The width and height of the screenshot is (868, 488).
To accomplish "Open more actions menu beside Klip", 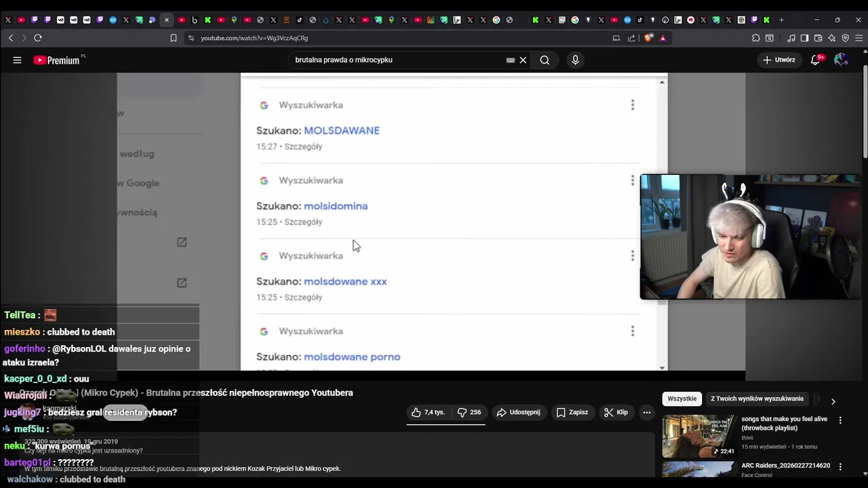I will coord(647,412).
